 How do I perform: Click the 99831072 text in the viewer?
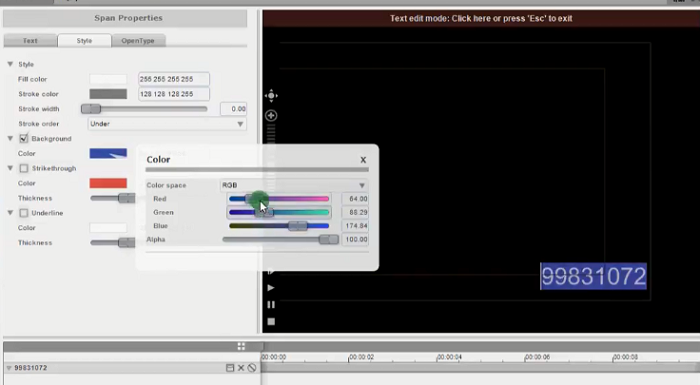(x=593, y=276)
